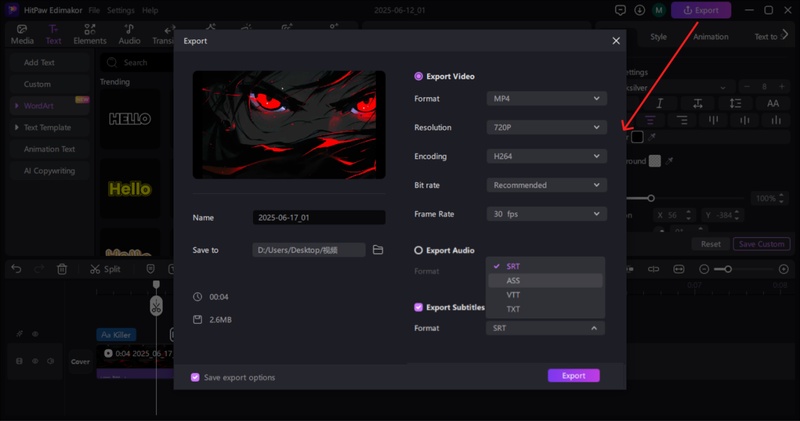Open the video Format MP4 dropdown

point(546,99)
